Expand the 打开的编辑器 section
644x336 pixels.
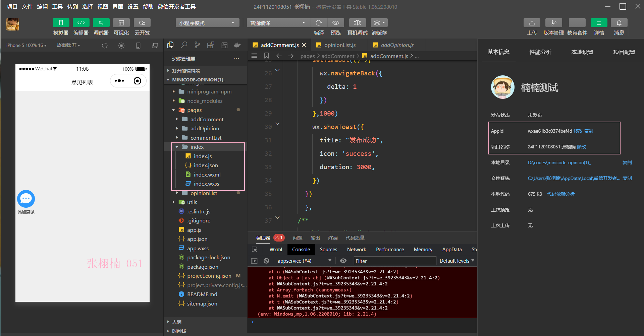(x=205, y=70)
